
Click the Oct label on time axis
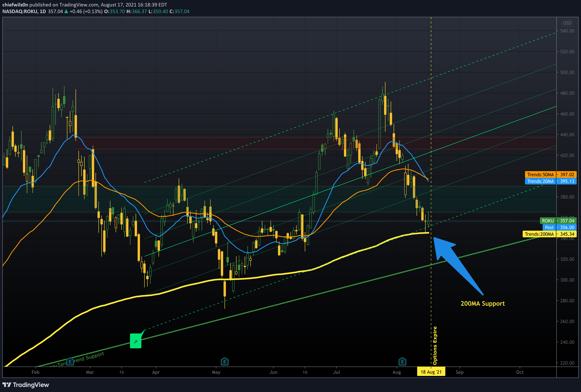(520, 372)
